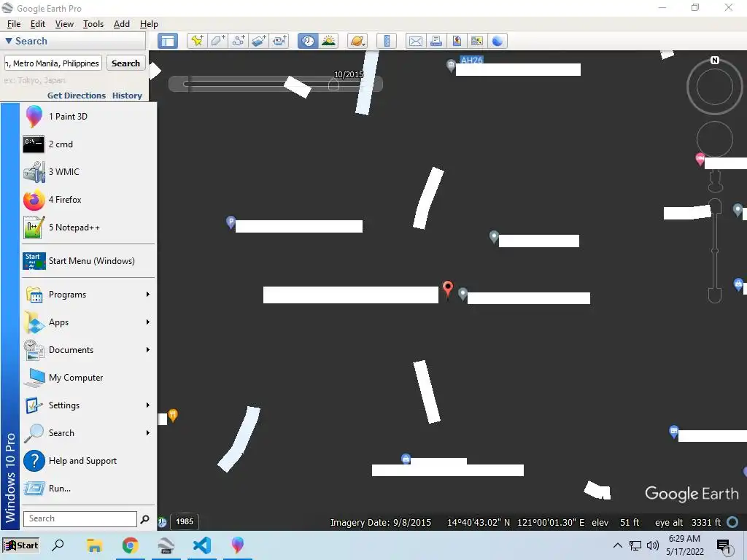Save image from toolbar
747x560 pixels.
[457, 41]
